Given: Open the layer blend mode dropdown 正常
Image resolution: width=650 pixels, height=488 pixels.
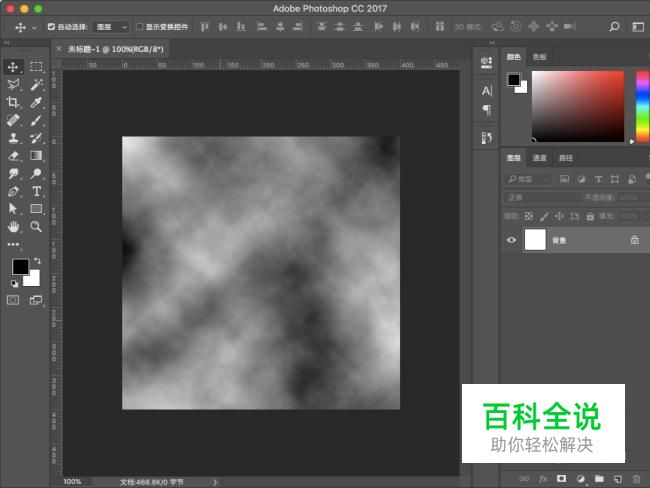Looking at the screenshot, I should click(x=540, y=197).
